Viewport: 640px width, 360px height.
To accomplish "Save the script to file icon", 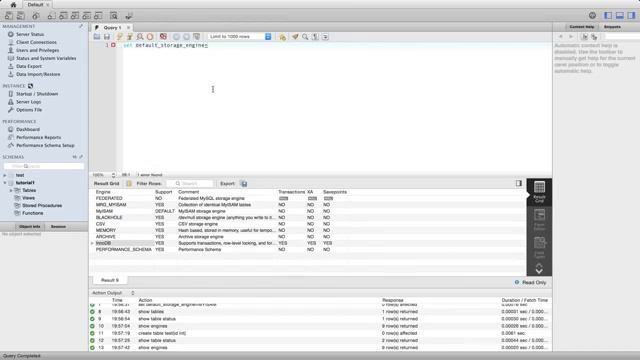I will [107, 37].
